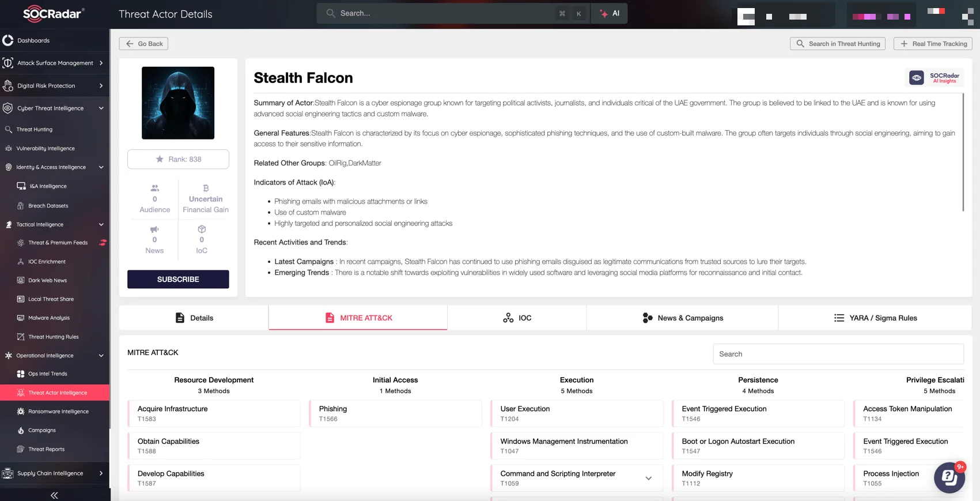Click the Identity & Access Intelligence fingerprint icon
The width and height of the screenshot is (980, 501).
(x=9, y=167)
